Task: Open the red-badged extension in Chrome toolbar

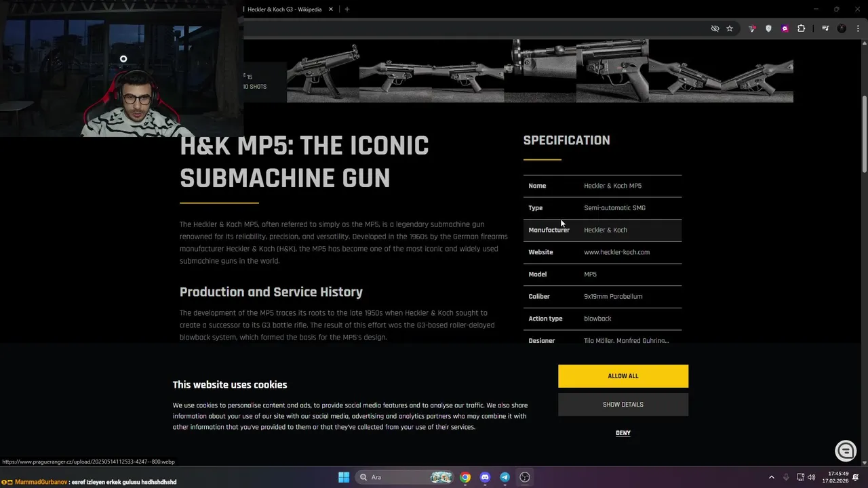Action: tap(752, 28)
